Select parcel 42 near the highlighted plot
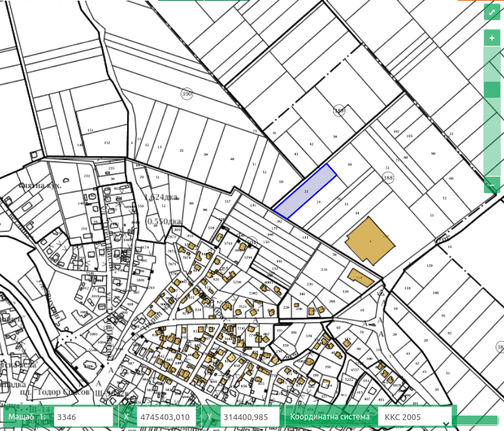 point(311,144)
